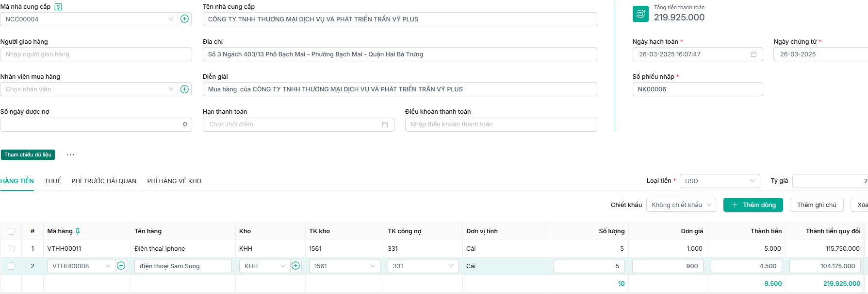
Task: Expand the Không chiết khấu discount dropdown
Action: [681, 205]
